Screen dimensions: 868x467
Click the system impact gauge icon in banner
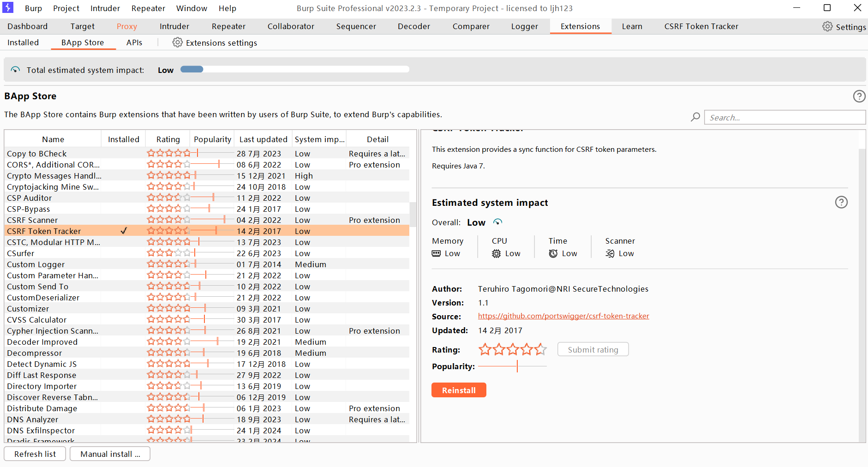pyautogui.click(x=15, y=70)
